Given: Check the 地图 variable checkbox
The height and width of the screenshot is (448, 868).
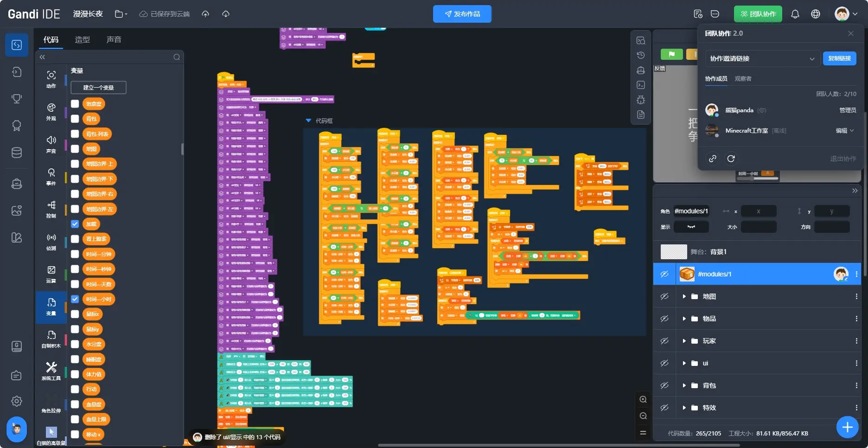Looking at the screenshot, I should [75, 149].
